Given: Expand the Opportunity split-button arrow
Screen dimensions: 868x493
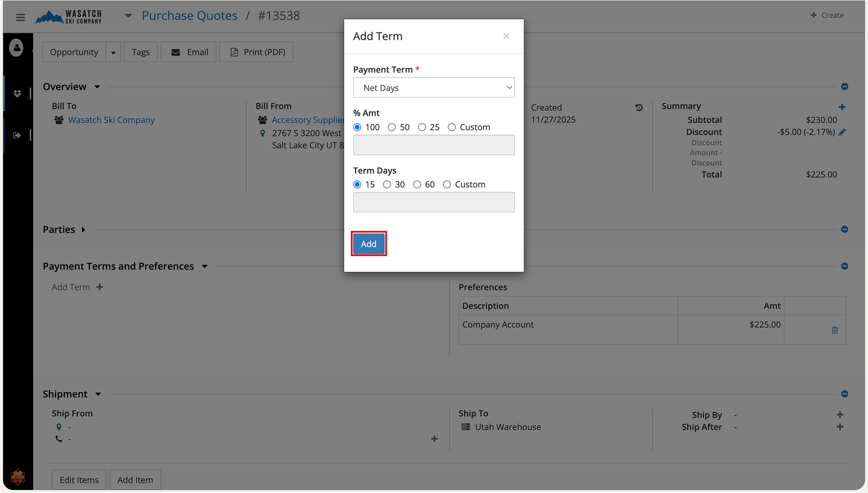Looking at the screenshot, I should [x=113, y=52].
